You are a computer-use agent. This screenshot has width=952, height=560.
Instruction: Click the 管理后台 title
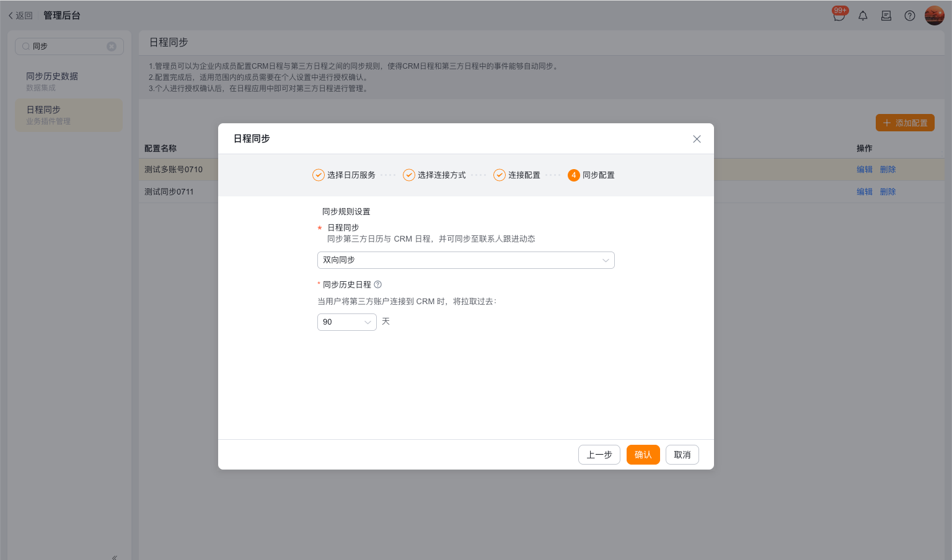[62, 15]
